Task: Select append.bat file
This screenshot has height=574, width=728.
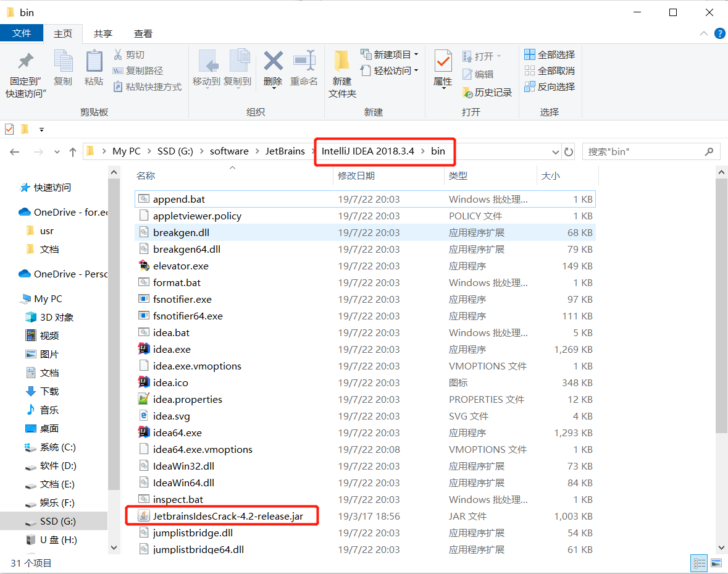Action: (x=365, y=199)
